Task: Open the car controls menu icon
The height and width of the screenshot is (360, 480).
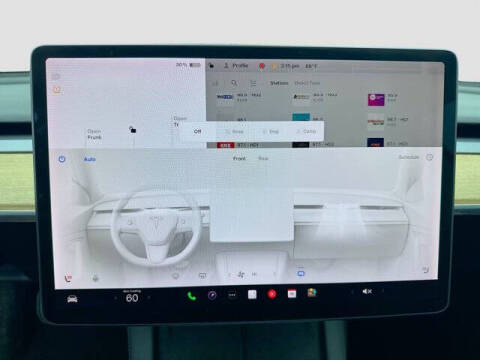Action: tap(72, 299)
